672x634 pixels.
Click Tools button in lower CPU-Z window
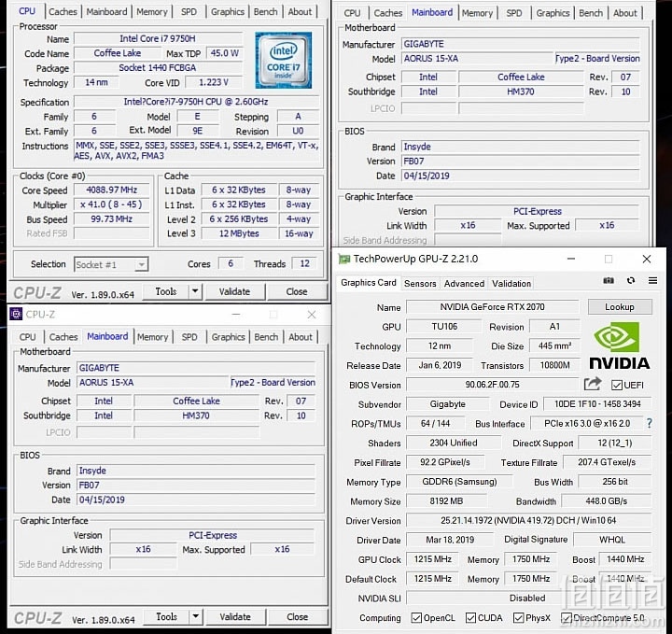pyautogui.click(x=167, y=617)
